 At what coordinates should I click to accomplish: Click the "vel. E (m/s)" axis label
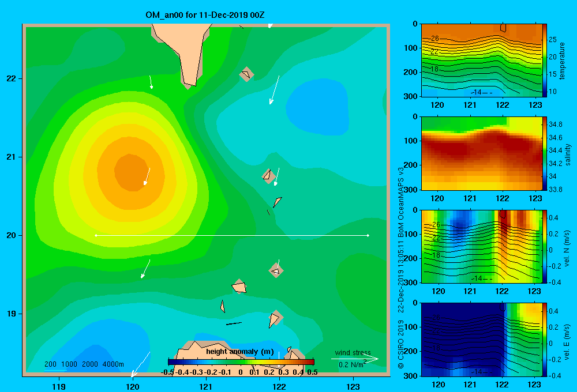tap(567, 342)
